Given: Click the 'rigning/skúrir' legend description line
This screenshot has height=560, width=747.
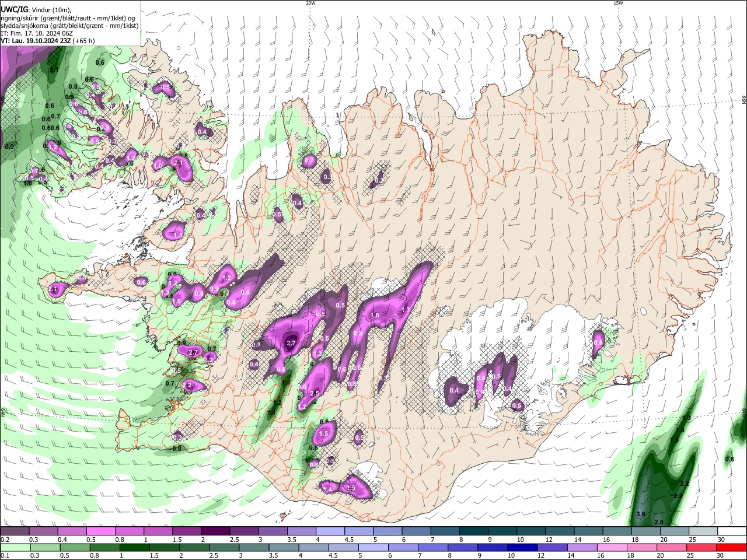Looking at the screenshot, I should 68,18.
